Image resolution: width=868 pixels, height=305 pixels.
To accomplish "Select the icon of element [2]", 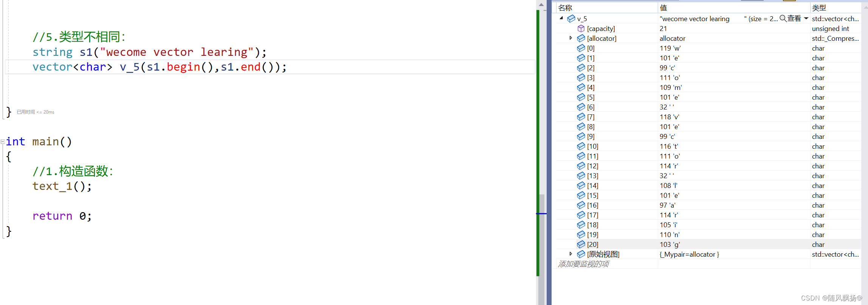I will pos(581,68).
